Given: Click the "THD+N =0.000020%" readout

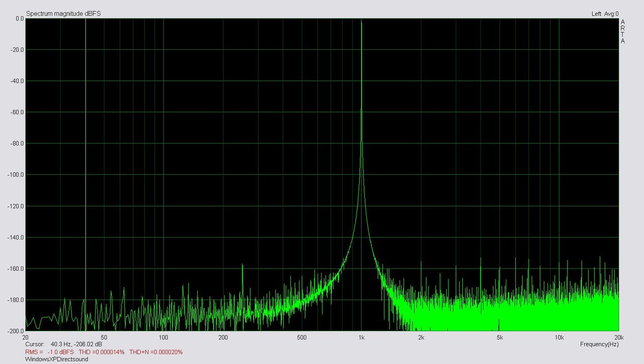Looking at the screenshot, I should click(156, 352).
